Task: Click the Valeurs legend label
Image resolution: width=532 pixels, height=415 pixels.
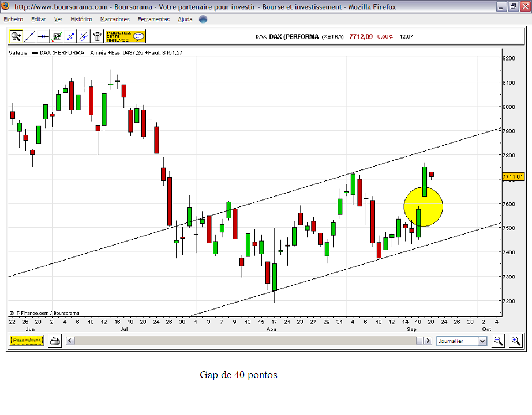Action: (x=18, y=52)
